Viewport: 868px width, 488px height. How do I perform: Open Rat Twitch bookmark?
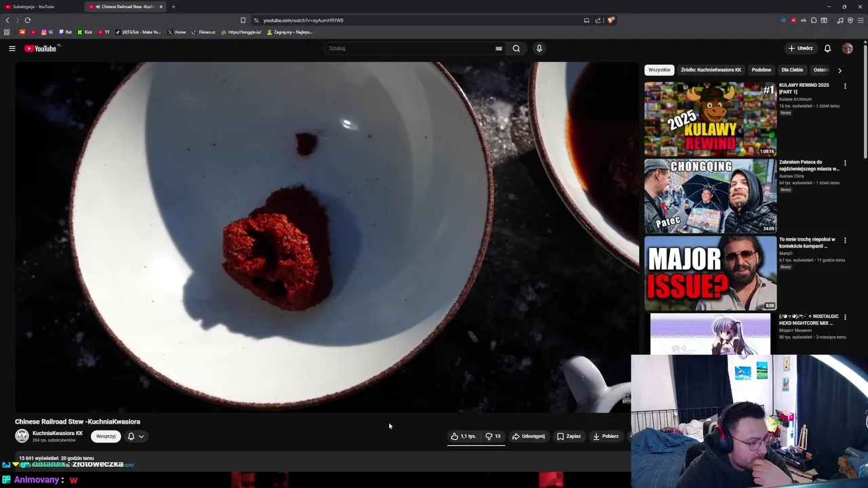coord(66,32)
